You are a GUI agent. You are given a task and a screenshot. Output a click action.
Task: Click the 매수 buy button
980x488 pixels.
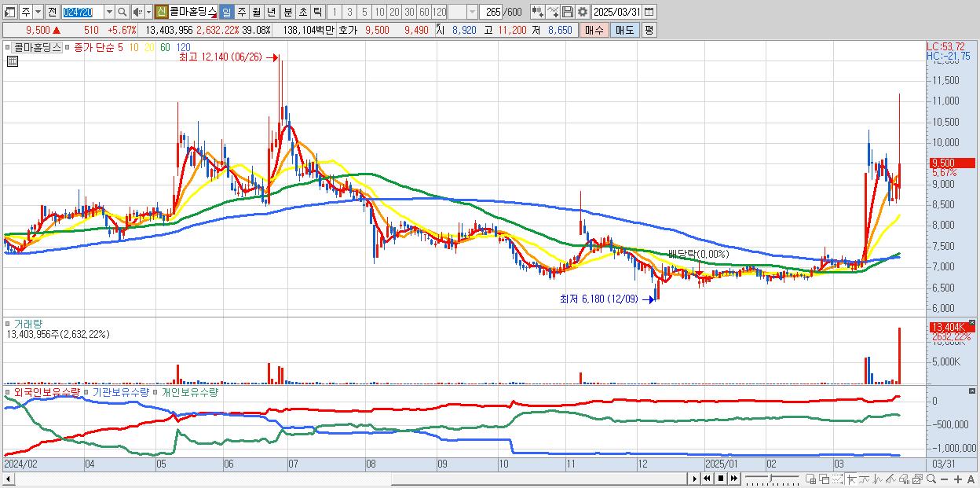pos(594,30)
